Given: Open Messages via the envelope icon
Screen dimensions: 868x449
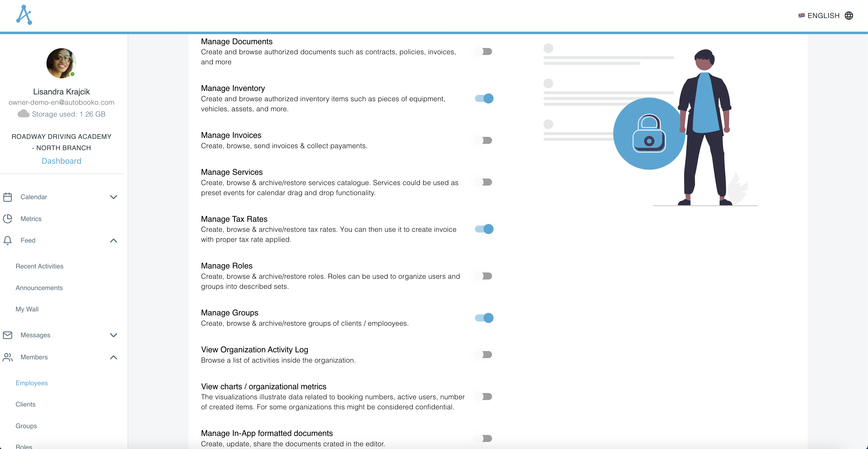Looking at the screenshot, I should pyautogui.click(x=8, y=335).
